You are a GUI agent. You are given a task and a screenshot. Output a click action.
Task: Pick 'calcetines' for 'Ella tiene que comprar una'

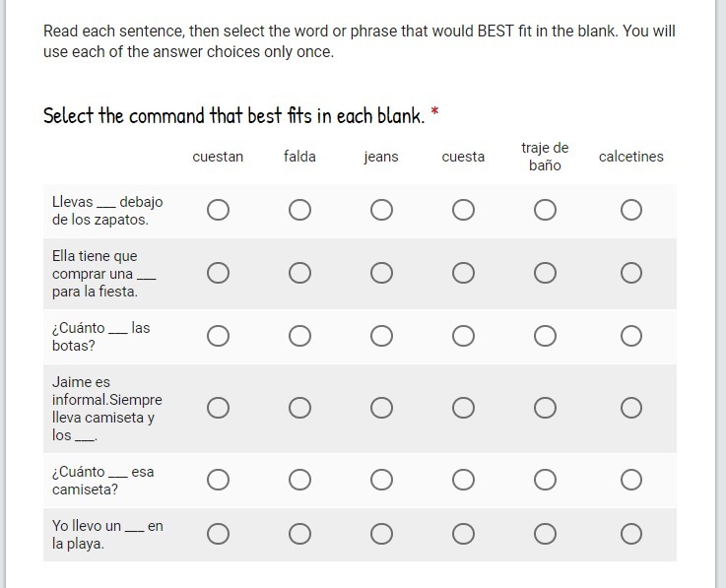631,273
